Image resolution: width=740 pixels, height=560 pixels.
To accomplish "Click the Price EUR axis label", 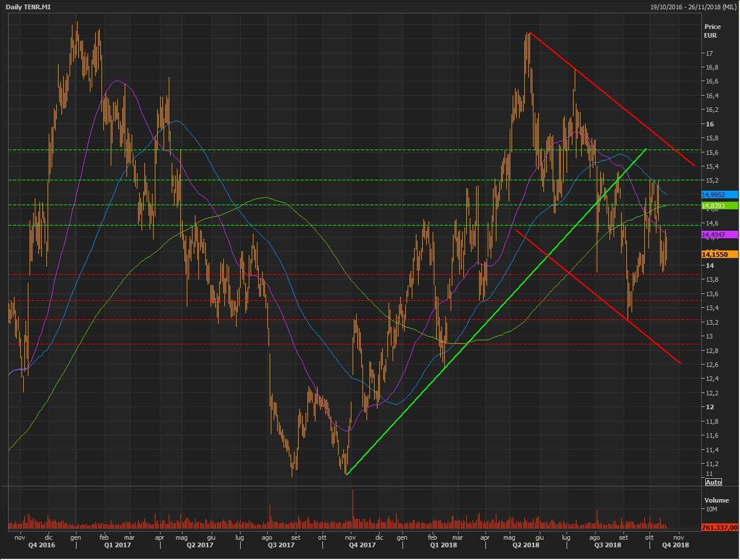I will click(x=712, y=31).
